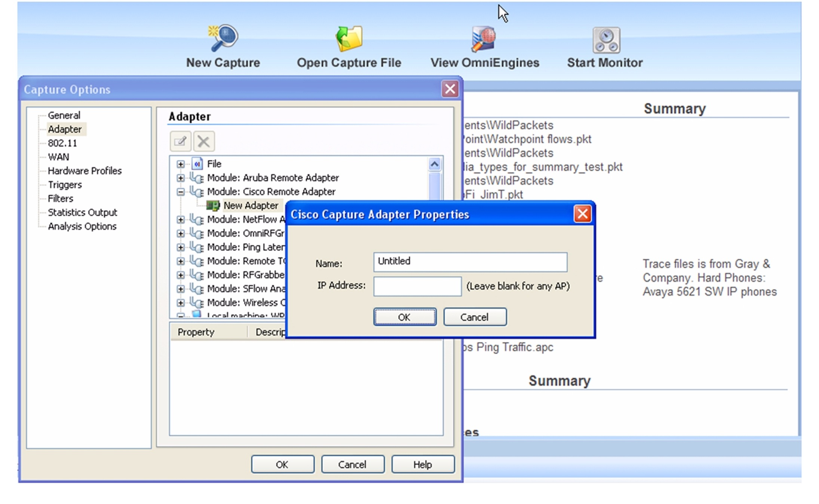Select General in options tree
This screenshot has height=504, width=819.
(x=64, y=115)
